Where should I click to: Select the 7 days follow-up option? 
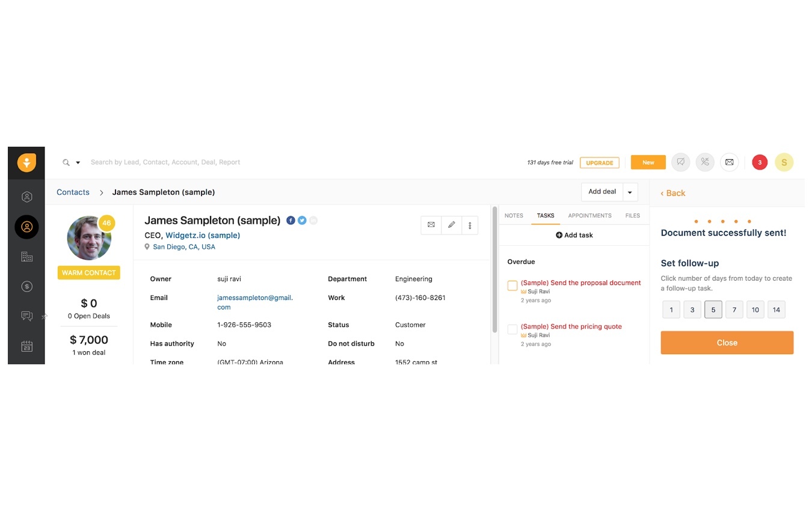(x=734, y=310)
